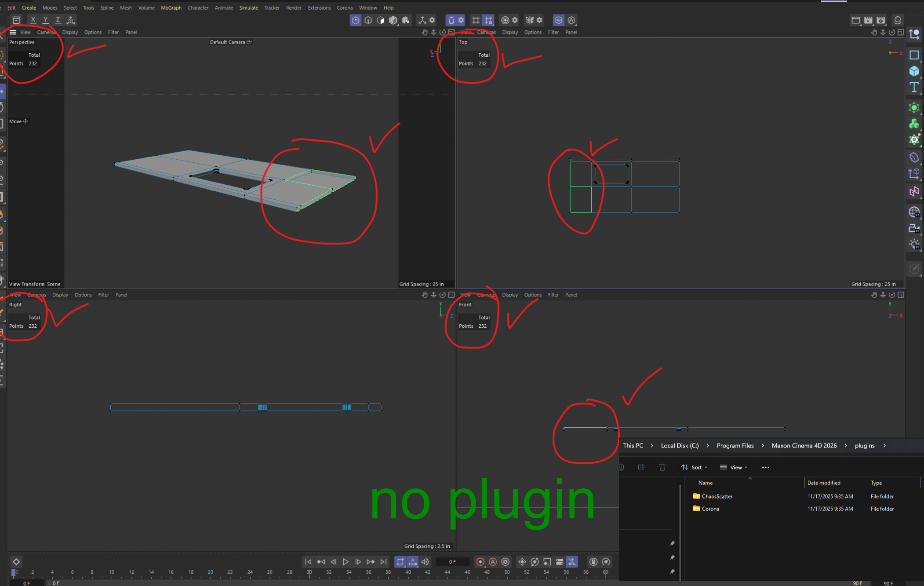
Task: Jump to the end of animation
Action: pos(384,562)
